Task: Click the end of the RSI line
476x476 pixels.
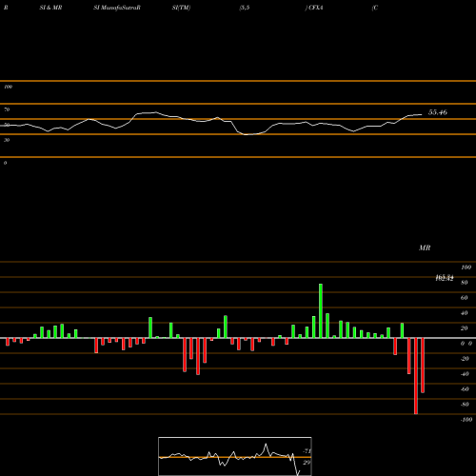Action: tap(422, 114)
